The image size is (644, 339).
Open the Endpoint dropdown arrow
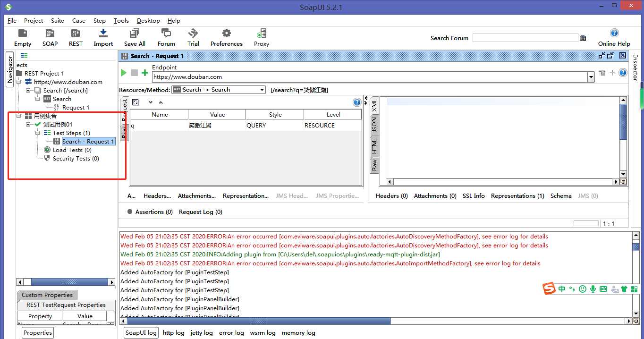[591, 77]
